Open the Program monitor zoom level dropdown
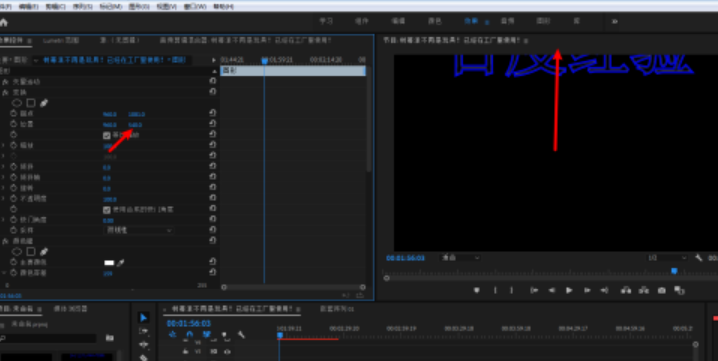The width and height of the screenshot is (718, 361). (x=460, y=258)
